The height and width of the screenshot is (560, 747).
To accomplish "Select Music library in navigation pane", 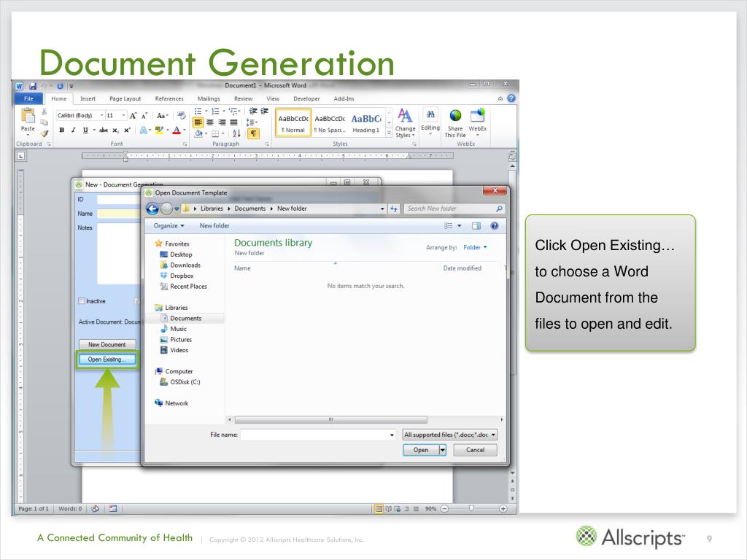I will tap(174, 329).
